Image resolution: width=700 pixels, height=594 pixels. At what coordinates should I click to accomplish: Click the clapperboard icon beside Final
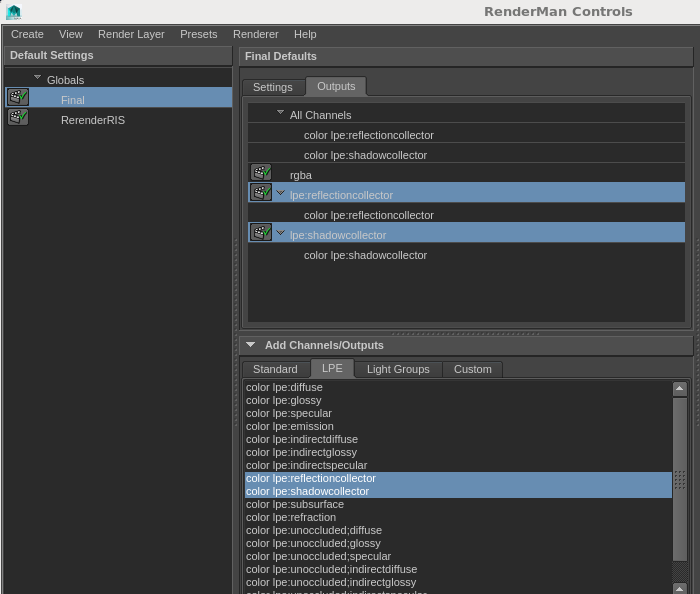coord(18,97)
